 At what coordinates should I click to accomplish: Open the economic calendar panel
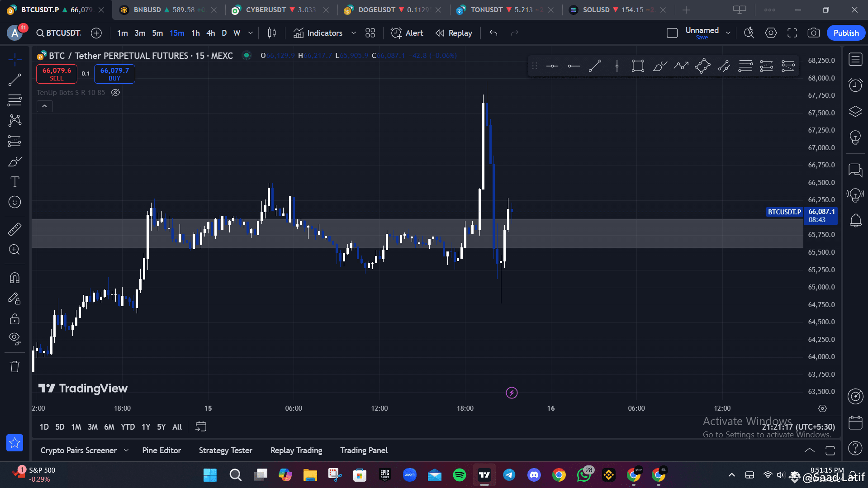pos(855,422)
